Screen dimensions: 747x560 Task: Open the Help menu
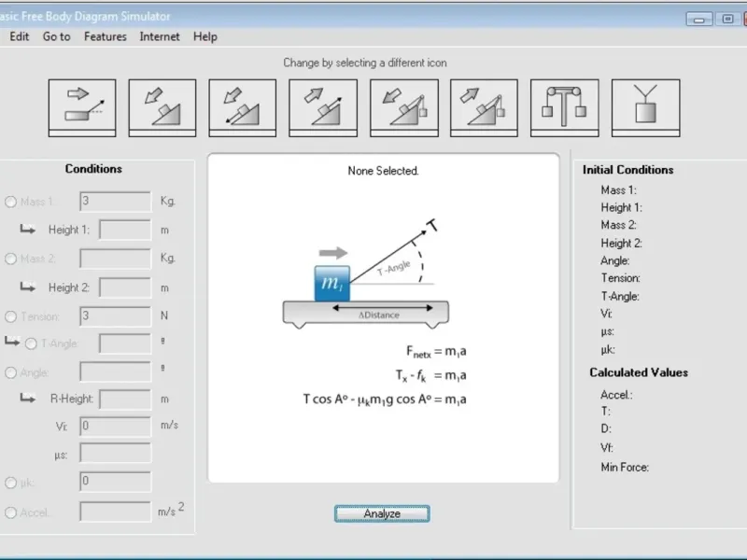pyautogui.click(x=205, y=36)
